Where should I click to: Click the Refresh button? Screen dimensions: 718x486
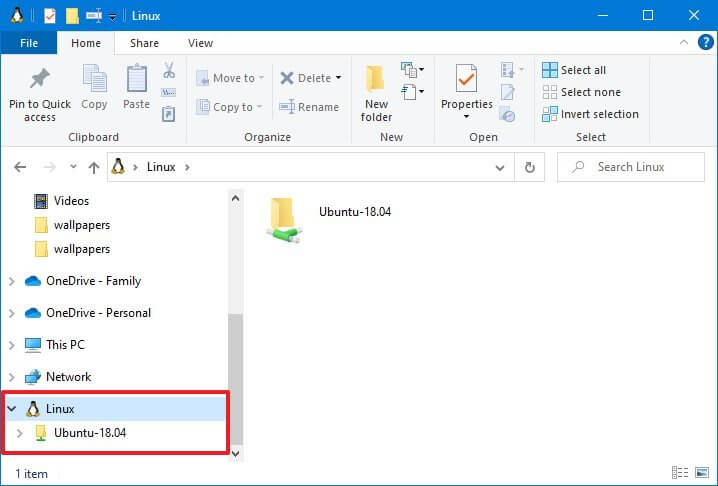(530, 168)
